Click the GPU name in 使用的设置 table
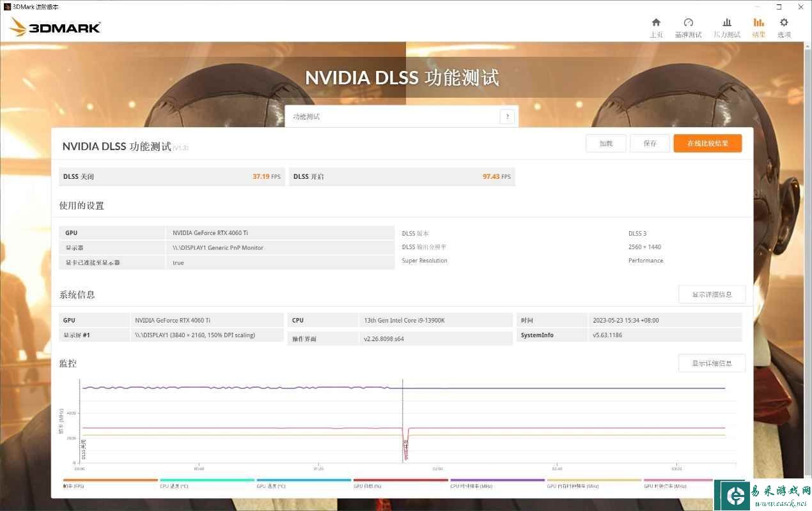Image resolution: width=812 pixels, height=511 pixels. point(210,233)
